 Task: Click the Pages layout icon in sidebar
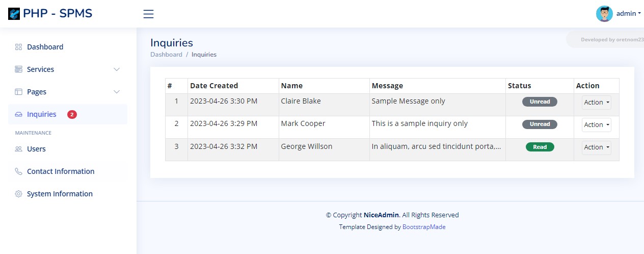click(18, 92)
